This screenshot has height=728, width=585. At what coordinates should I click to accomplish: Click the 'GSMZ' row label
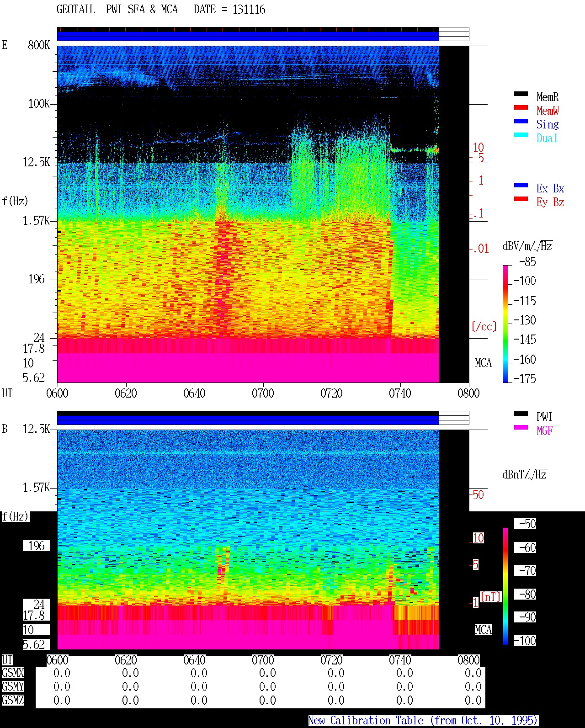(x=13, y=700)
